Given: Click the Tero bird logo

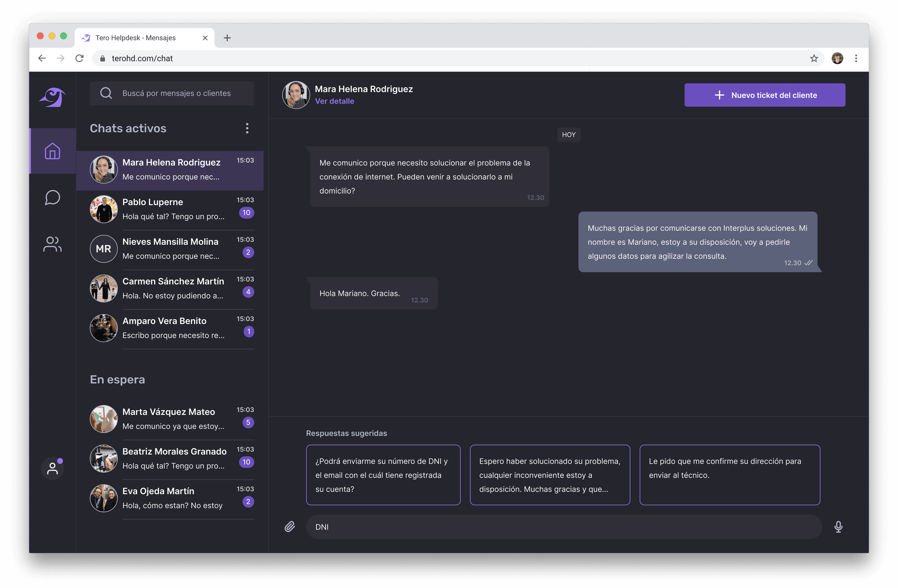Looking at the screenshot, I should 52,97.
